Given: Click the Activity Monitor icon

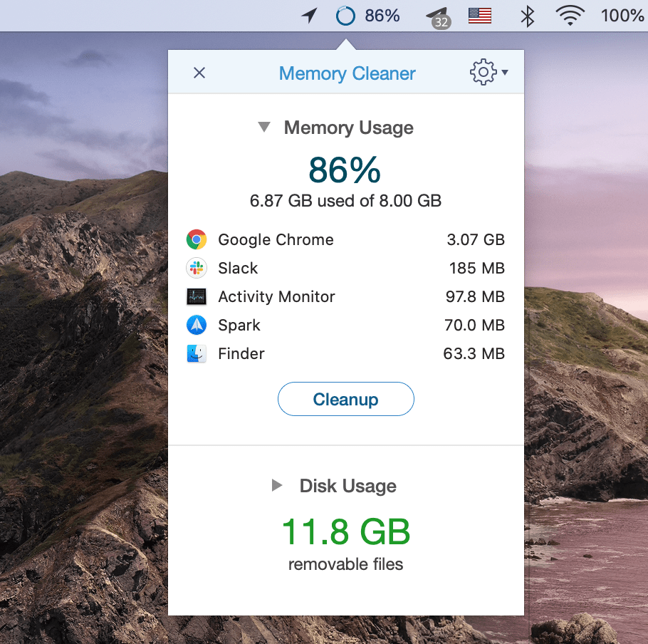Looking at the screenshot, I should (x=196, y=296).
